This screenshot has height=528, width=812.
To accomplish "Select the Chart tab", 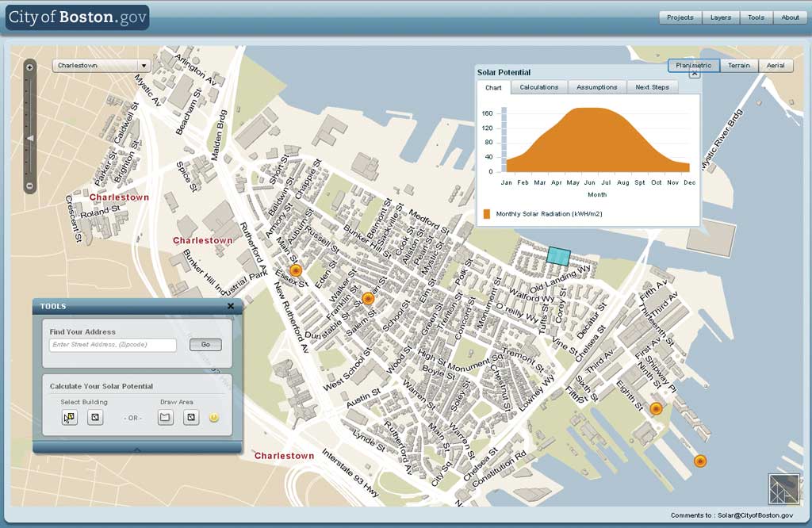I will [493, 87].
